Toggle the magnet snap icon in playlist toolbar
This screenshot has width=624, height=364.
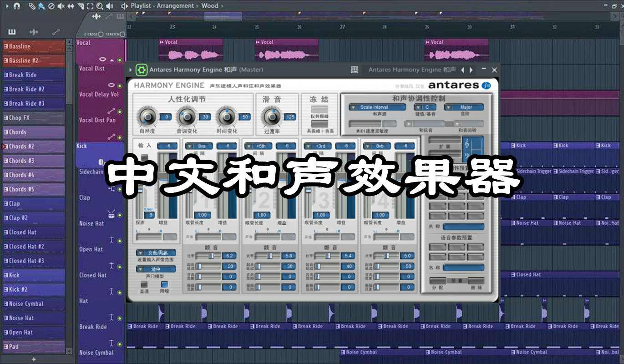pyautogui.click(x=16, y=6)
